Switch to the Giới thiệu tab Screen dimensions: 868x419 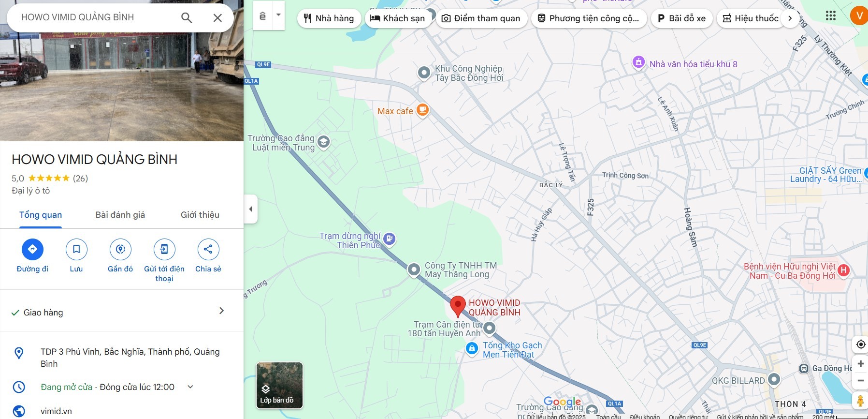(200, 215)
